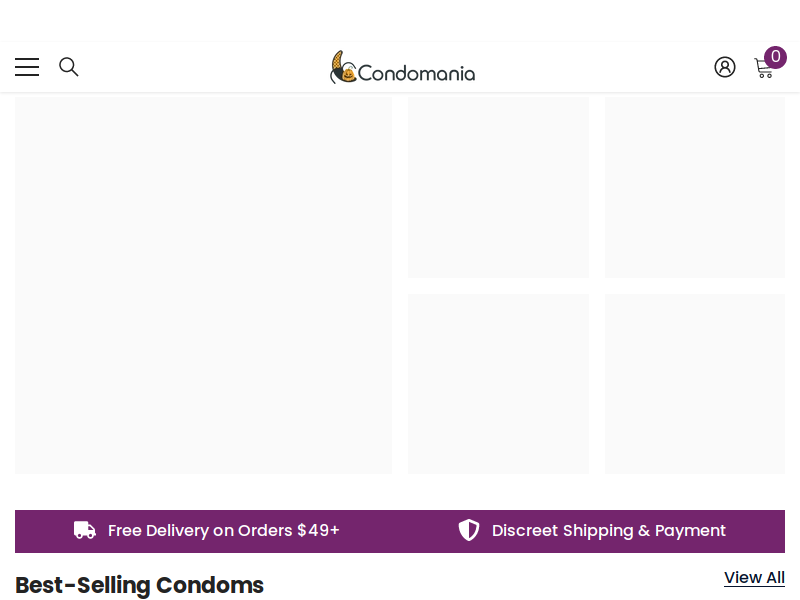Select the top-middle promo tile placeholder

point(498,188)
